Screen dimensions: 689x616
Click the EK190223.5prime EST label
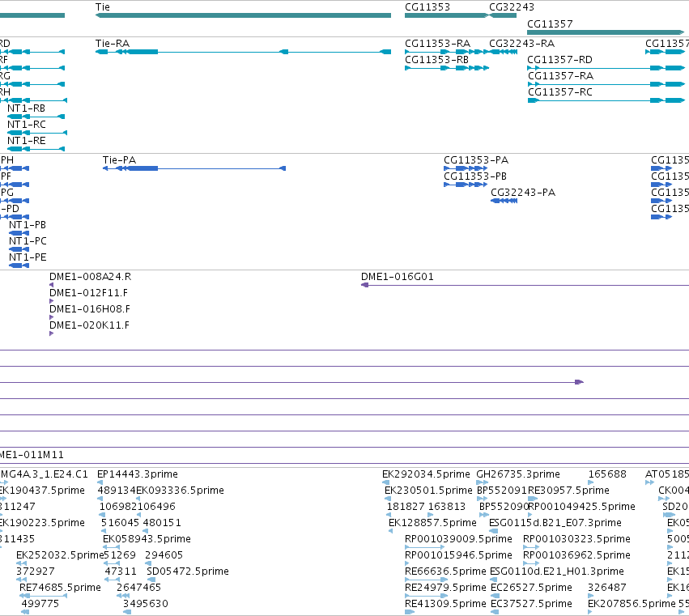(x=42, y=523)
